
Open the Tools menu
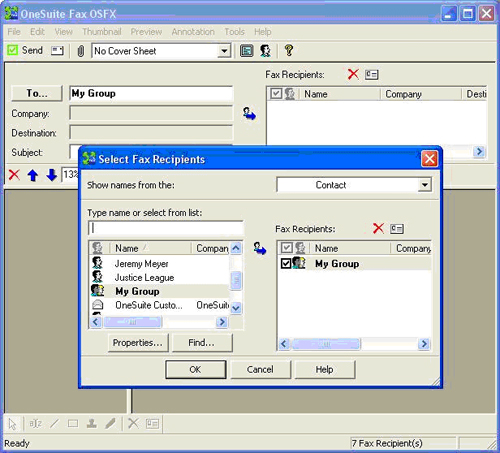[234, 32]
